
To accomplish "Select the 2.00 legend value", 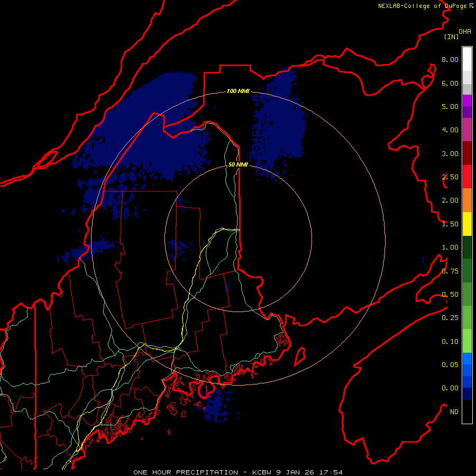I will click(x=450, y=200).
